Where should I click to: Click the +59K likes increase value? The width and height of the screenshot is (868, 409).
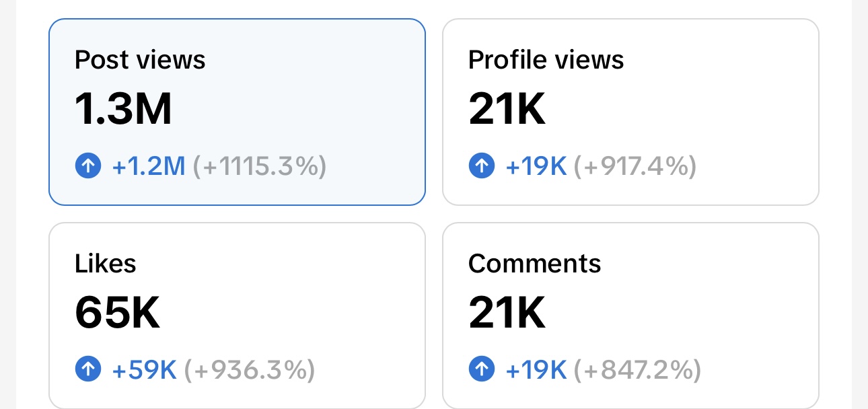click(144, 369)
